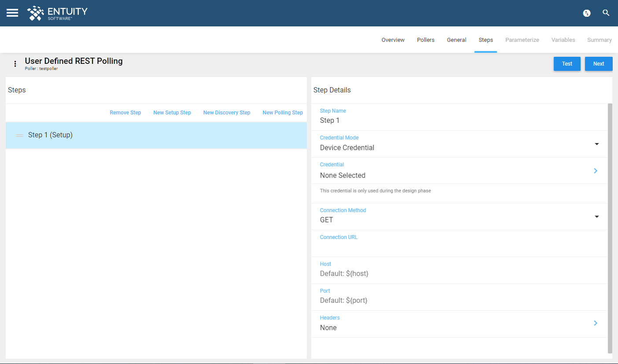The width and height of the screenshot is (618, 364).
Task: Add a New Setup Step
Action: pos(172,113)
